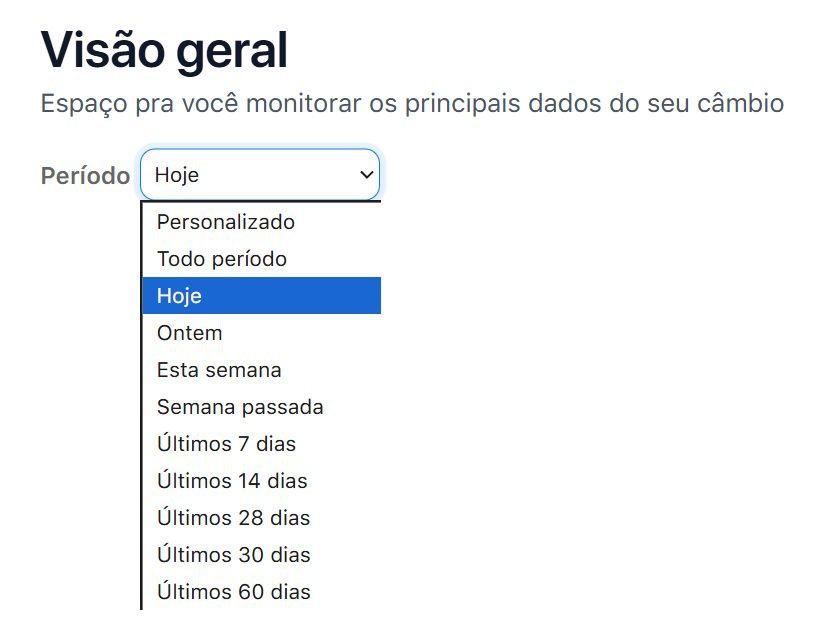Viewport: 824px width, 633px height.
Task: Choose Semana passada from the dropdown
Action: click(240, 407)
